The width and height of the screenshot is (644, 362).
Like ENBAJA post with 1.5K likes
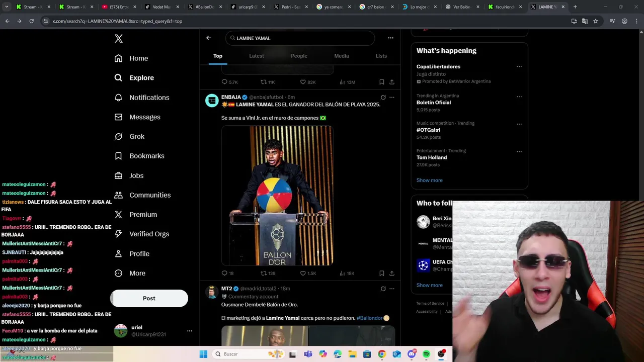pos(308,274)
